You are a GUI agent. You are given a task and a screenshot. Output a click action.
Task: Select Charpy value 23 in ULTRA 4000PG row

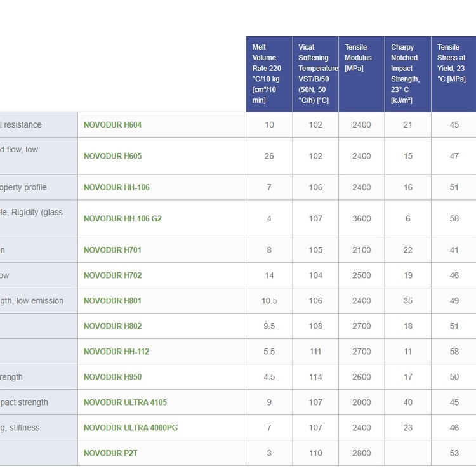pyautogui.click(x=408, y=428)
